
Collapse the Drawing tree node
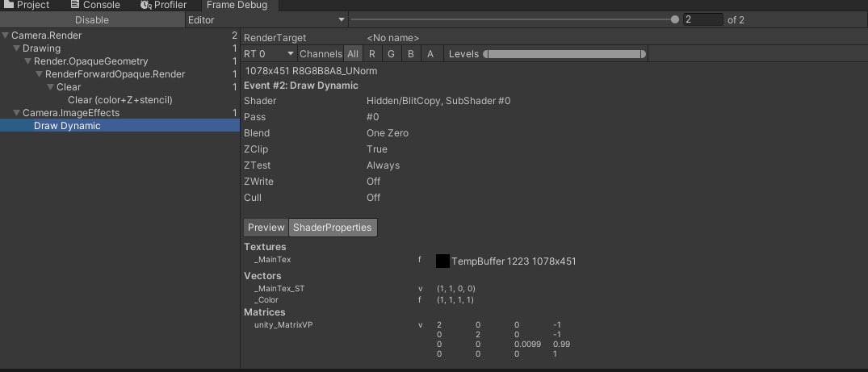pyautogui.click(x=17, y=48)
